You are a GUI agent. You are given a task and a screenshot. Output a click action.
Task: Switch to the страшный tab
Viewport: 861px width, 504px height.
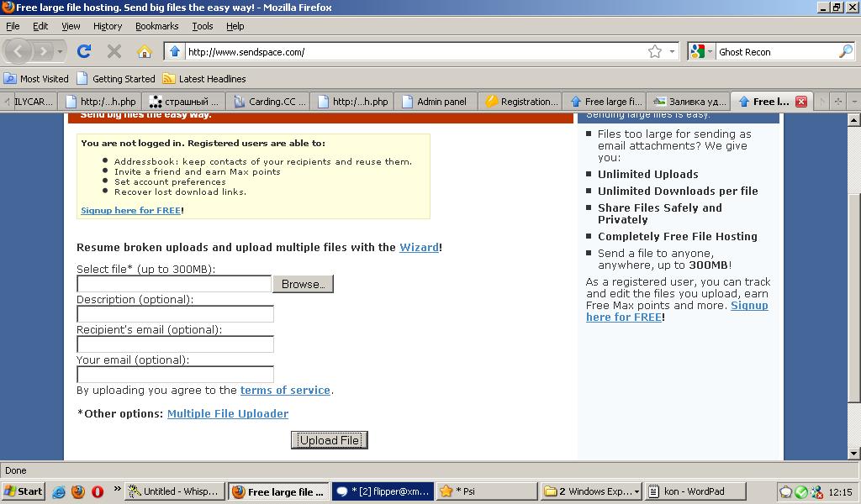click(x=184, y=102)
